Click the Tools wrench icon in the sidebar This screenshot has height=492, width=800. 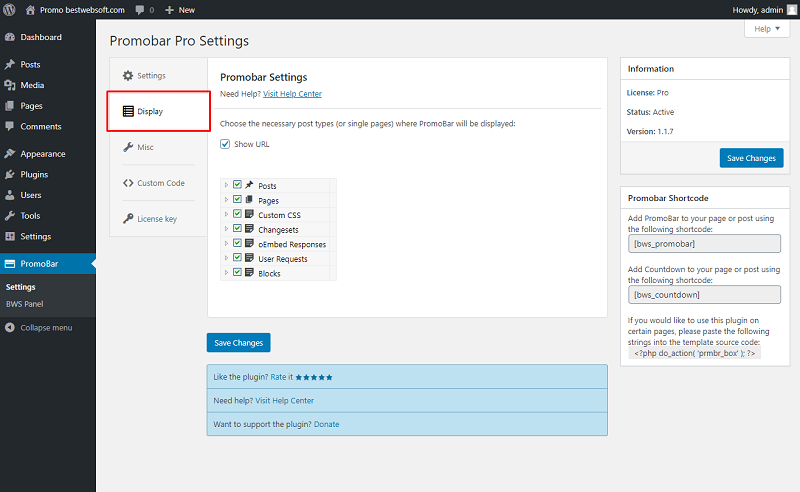tap(10, 216)
